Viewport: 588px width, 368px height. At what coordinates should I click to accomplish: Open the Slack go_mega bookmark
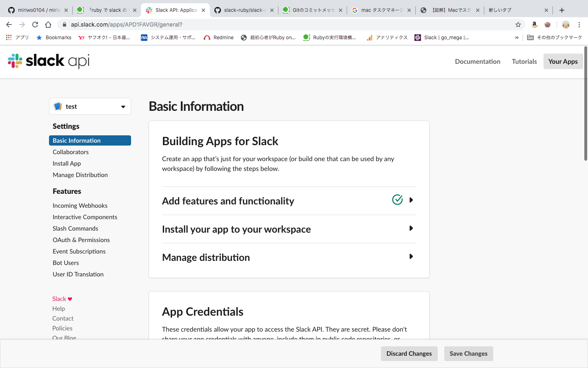click(x=441, y=37)
